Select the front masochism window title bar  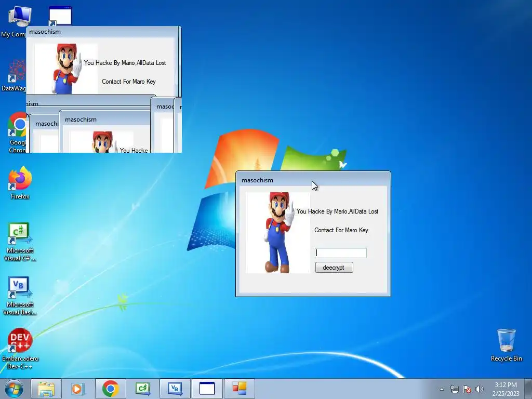313,180
